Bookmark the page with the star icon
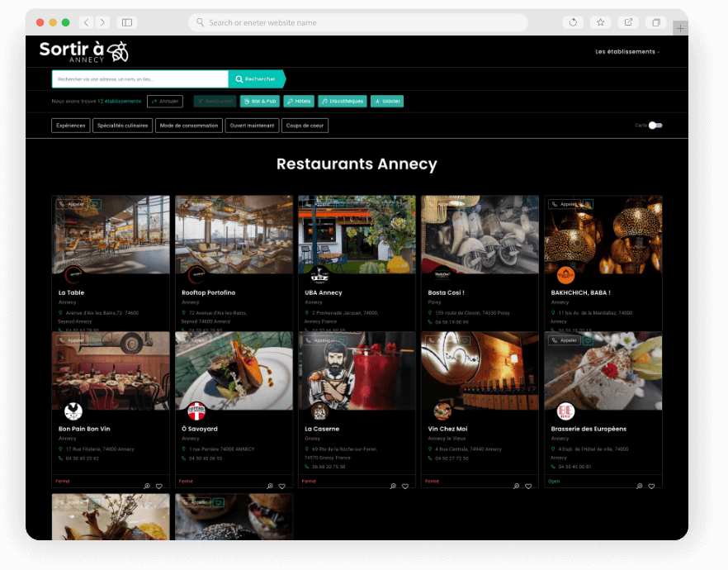This screenshot has height=570, width=728. [x=600, y=22]
